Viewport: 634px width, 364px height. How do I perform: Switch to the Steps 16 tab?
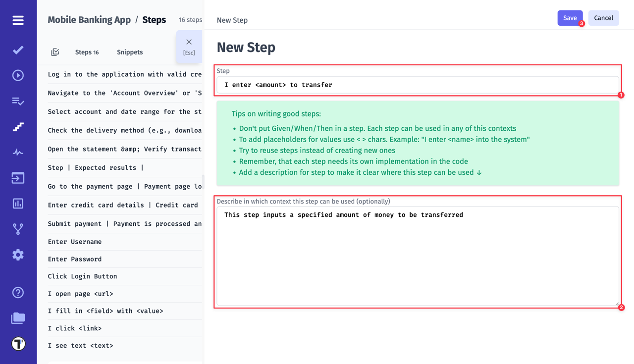(x=87, y=52)
